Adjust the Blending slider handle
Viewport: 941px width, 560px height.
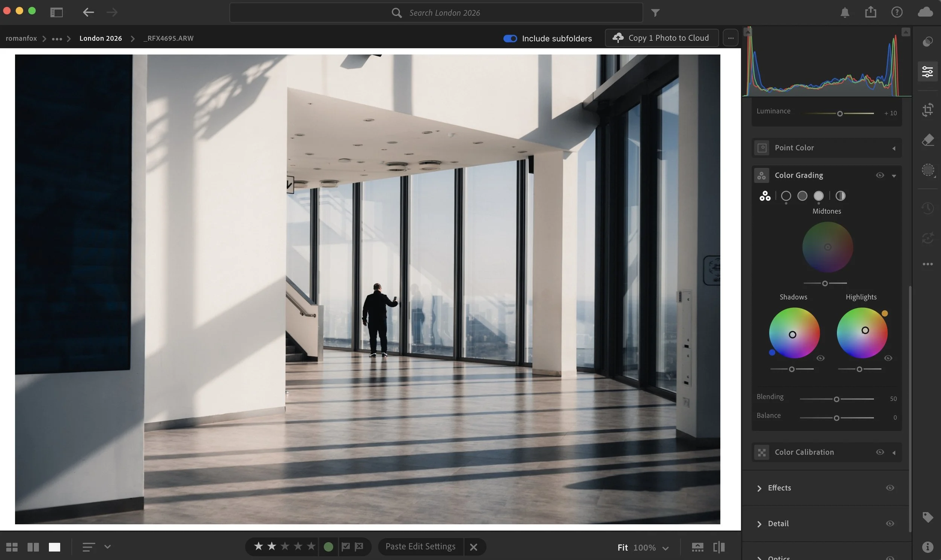836,399
